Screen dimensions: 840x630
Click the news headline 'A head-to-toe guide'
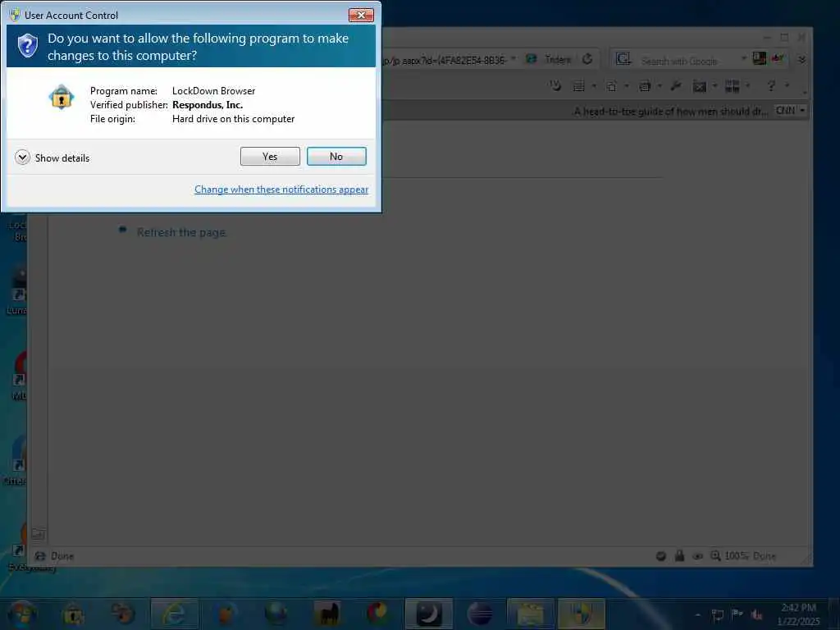click(670, 112)
